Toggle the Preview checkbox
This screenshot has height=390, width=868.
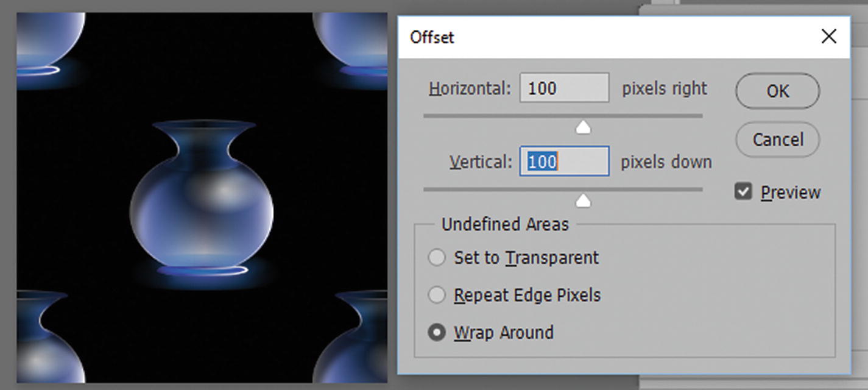tap(743, 193)
